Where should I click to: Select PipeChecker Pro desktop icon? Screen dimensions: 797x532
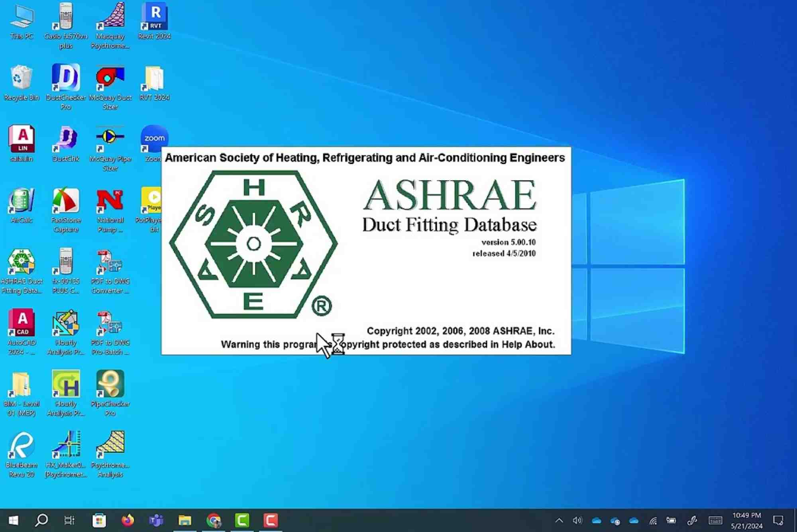tap(110, 394)
